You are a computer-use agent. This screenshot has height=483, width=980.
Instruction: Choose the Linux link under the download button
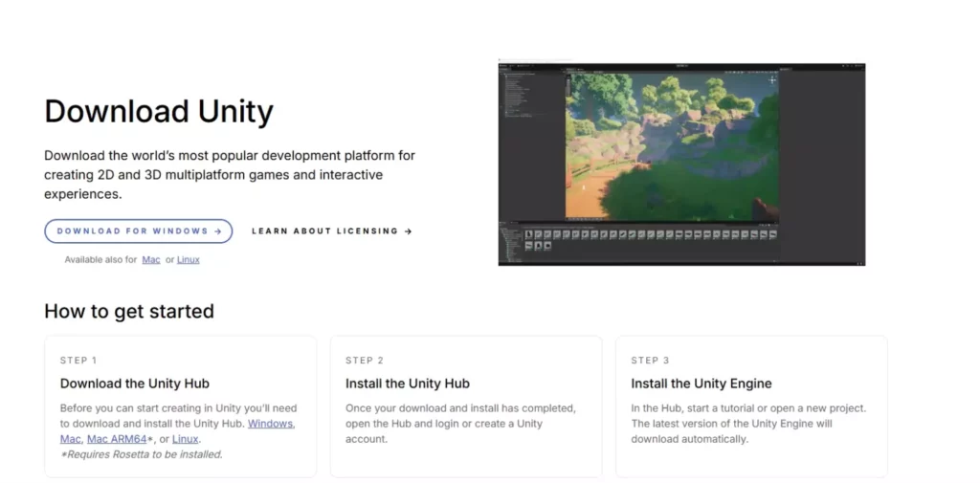point(189,259)
